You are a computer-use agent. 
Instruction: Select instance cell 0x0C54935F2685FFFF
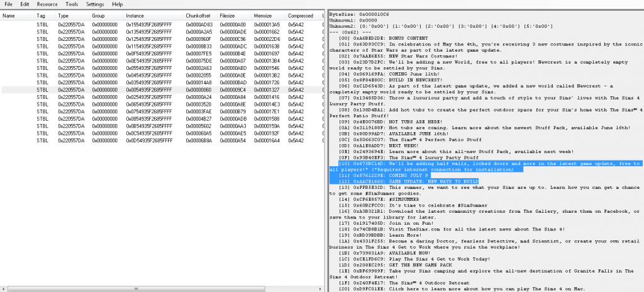(148, 133)
